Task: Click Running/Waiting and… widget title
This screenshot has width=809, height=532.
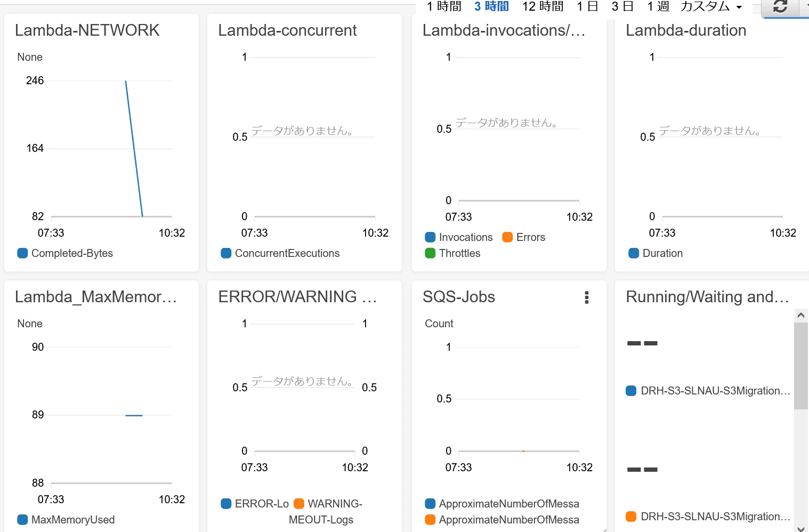Action: [x=707, y=297]
